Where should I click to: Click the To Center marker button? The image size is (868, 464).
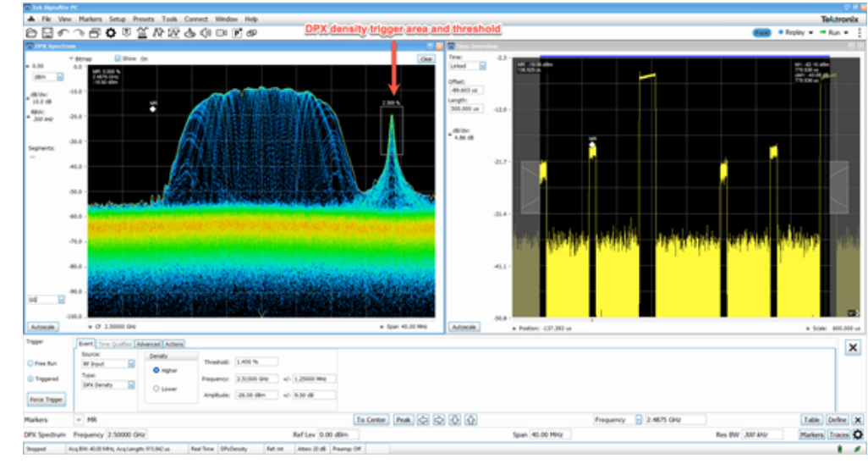pos(371,420)
